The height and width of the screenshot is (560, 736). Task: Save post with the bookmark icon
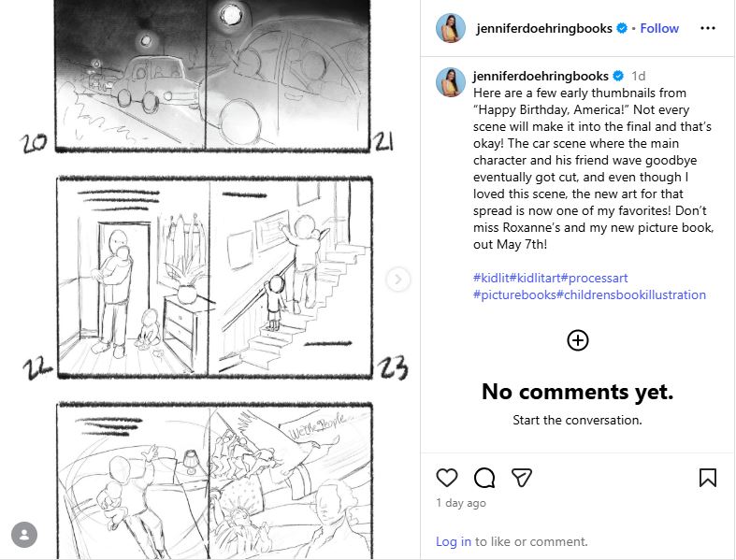pyautogui.click(x=708, y=478)
